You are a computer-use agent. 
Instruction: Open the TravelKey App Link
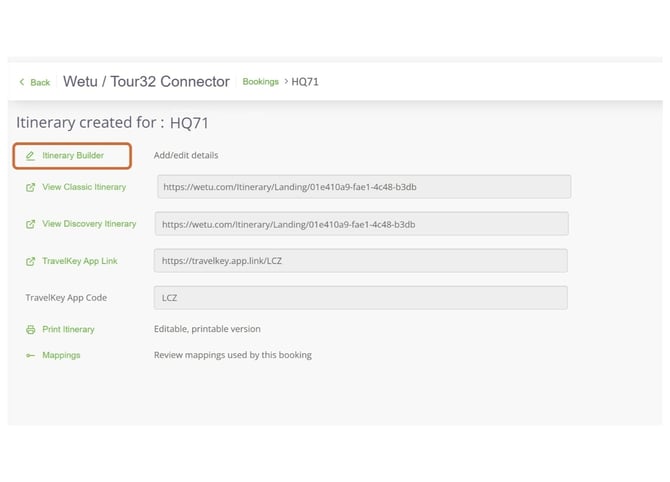[x=80, y=261]
